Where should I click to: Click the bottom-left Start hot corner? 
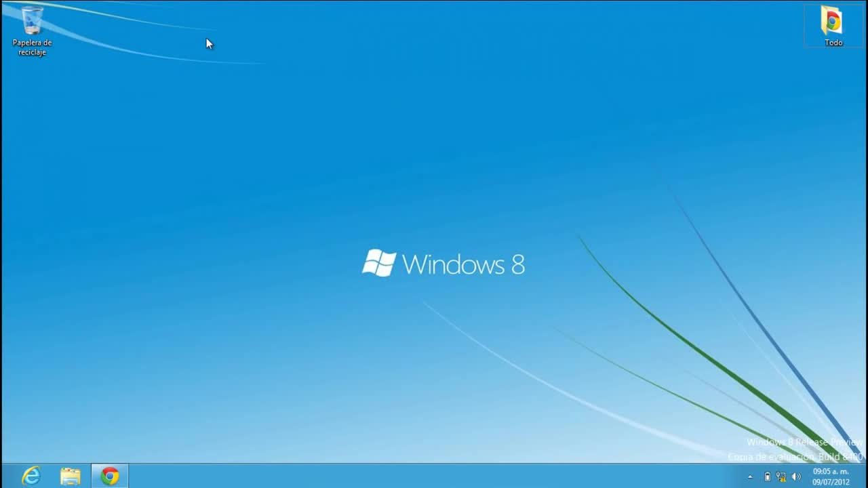[x=1, y=486]
